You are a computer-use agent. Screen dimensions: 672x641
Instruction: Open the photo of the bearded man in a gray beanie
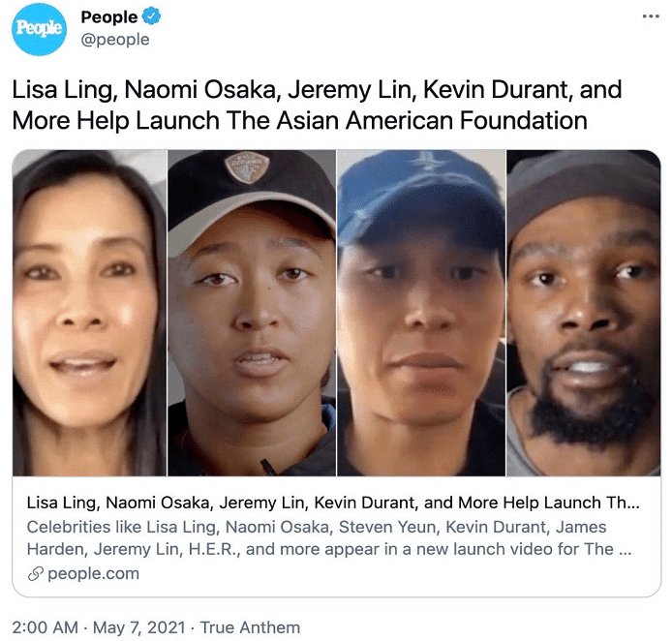(x=583, y=313)
